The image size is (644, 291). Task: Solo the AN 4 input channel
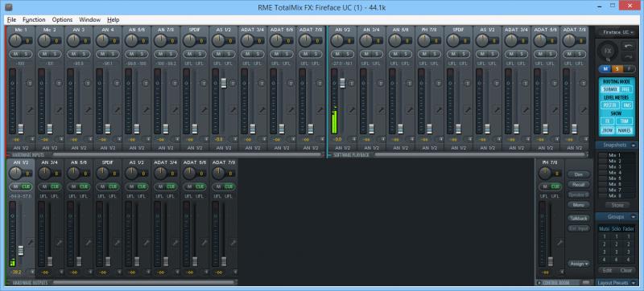pyautogui.click(x=113, y=54)
